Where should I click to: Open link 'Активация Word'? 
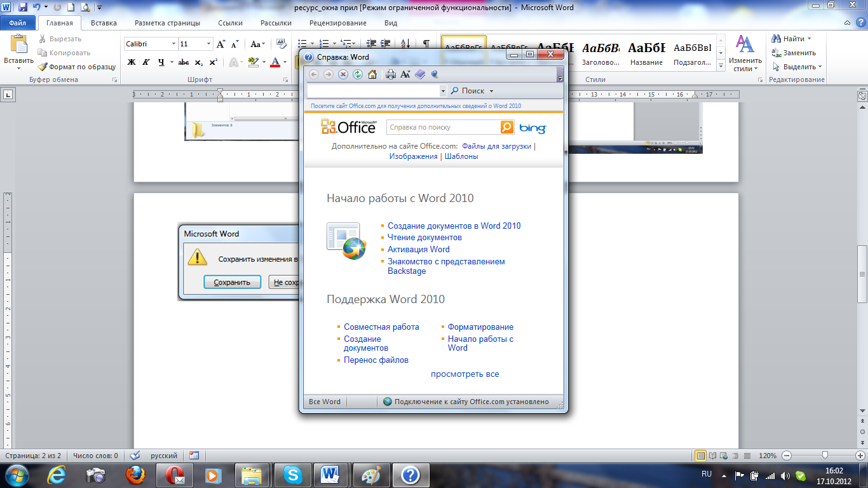[419, 249]
